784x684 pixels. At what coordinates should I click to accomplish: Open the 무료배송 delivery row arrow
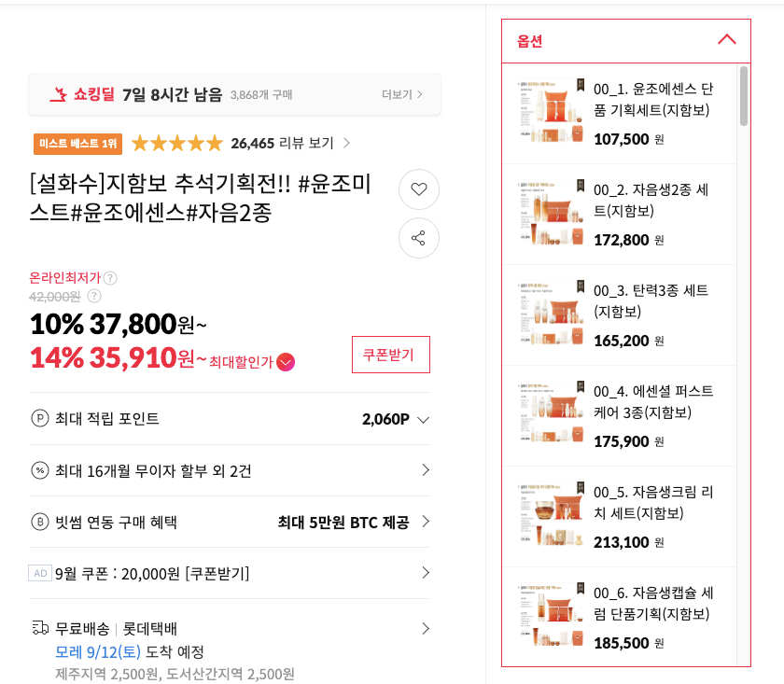click(426, 629)
